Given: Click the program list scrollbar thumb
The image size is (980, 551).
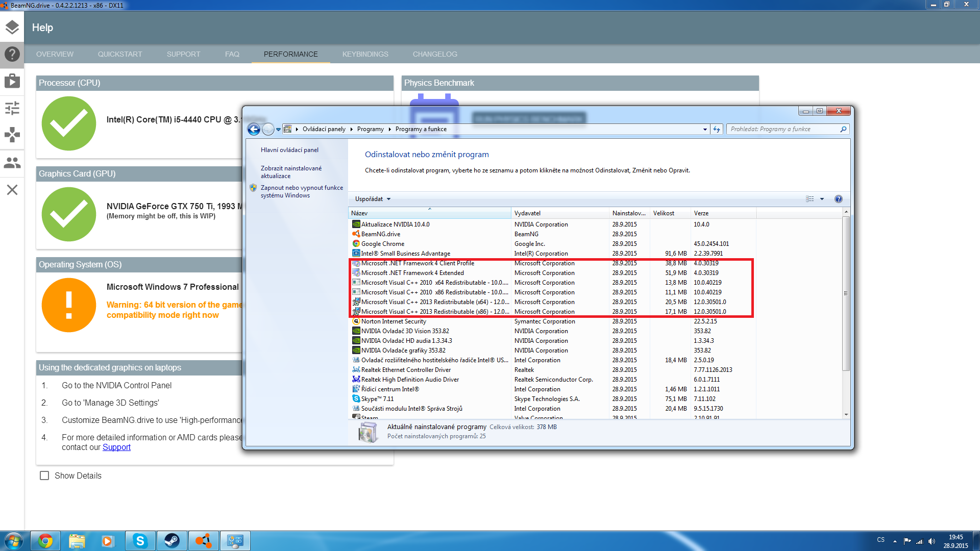Looking at the screenshot, I should click(x=846, y=293).
